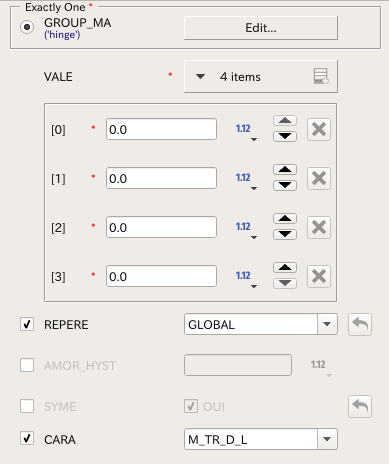Click the AMOR_HYST value field

(238, 365)
